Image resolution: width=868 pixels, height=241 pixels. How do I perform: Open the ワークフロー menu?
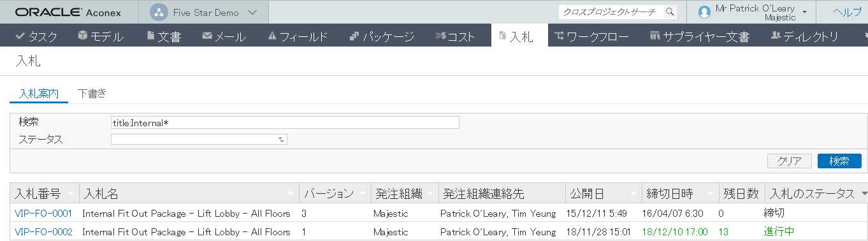pos(591,36)
